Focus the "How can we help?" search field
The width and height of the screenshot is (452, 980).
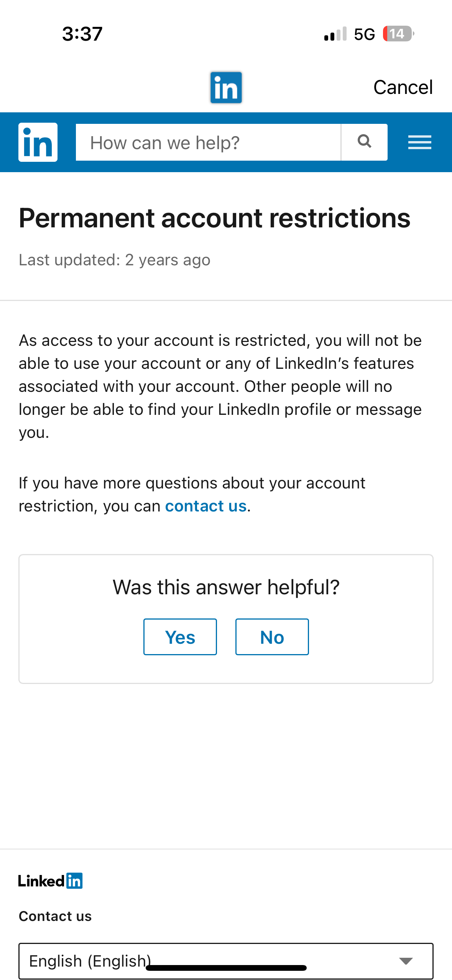tap(208, 143)
